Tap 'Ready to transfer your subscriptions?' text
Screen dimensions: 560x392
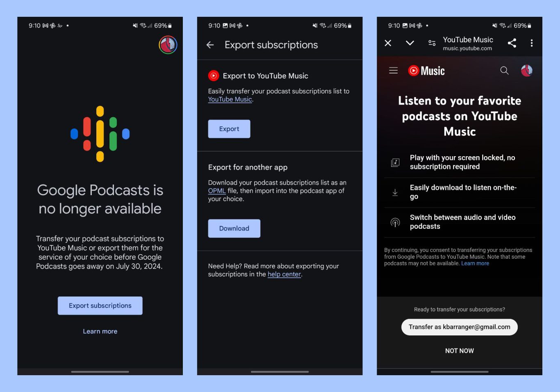pos(460,310)
